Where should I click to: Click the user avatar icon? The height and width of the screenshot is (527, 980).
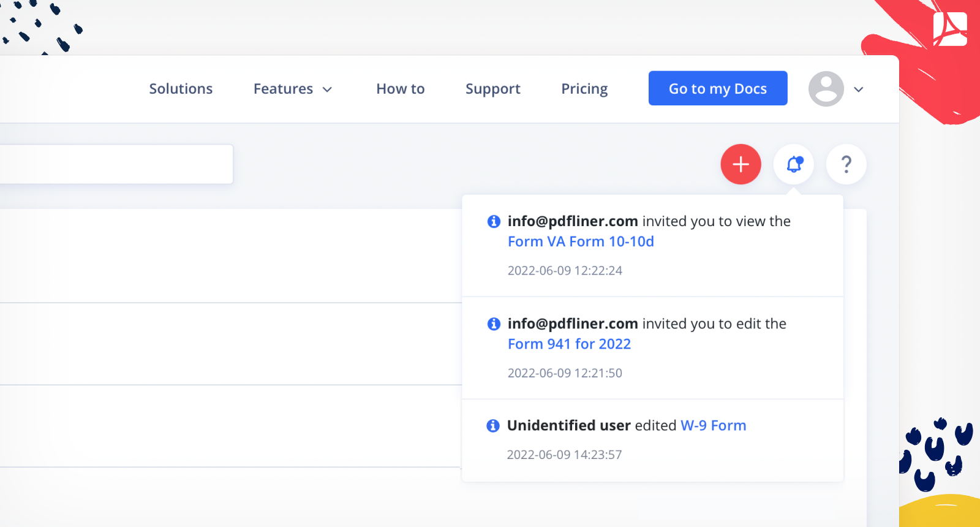tap(826, 89)
